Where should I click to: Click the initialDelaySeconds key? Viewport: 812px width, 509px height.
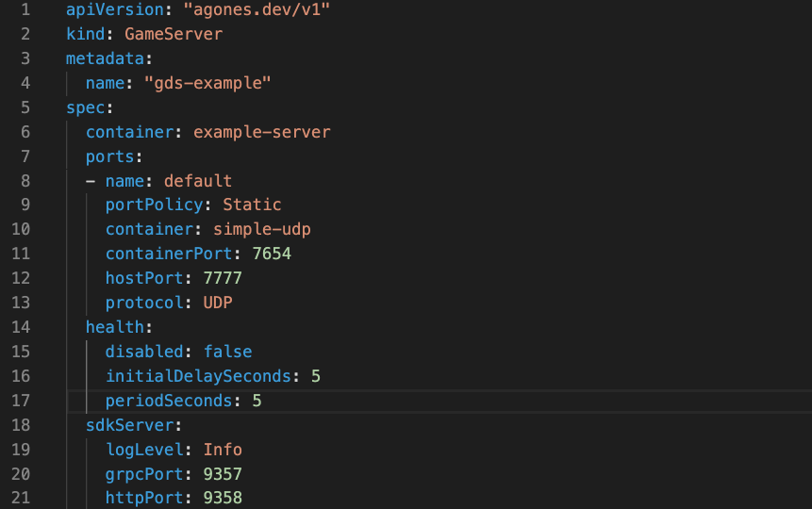coord(198,376)
